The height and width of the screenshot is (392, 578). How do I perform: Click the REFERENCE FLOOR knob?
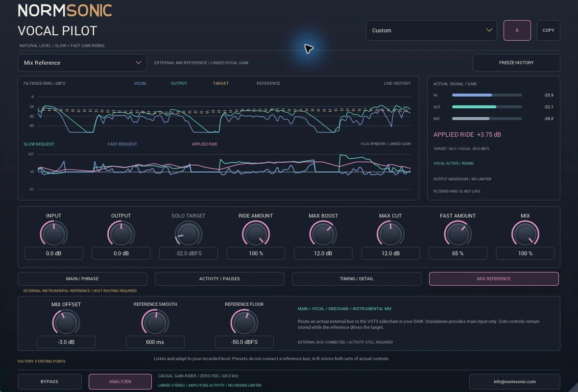pos(244,322)
